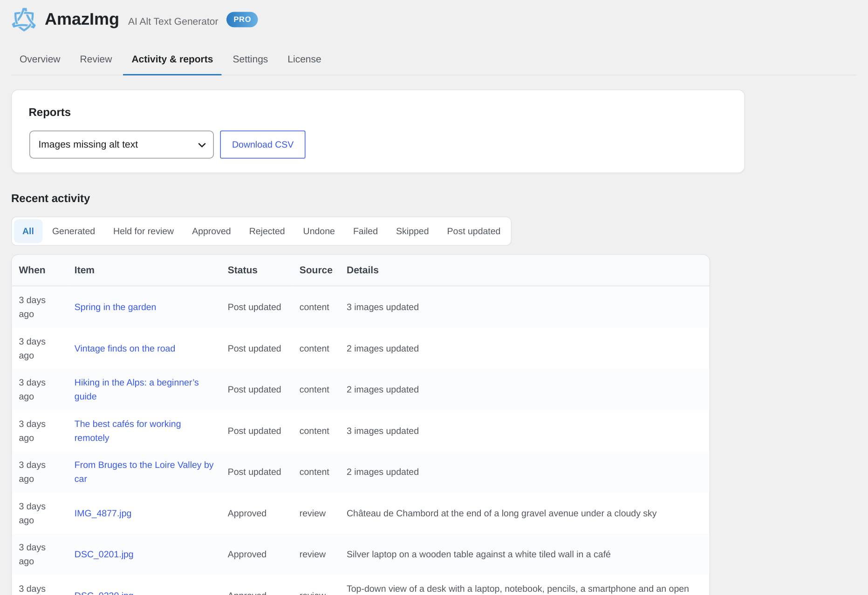Click the Item column header
Viewport: 868px width, 595px height.
tap(84, 270)
